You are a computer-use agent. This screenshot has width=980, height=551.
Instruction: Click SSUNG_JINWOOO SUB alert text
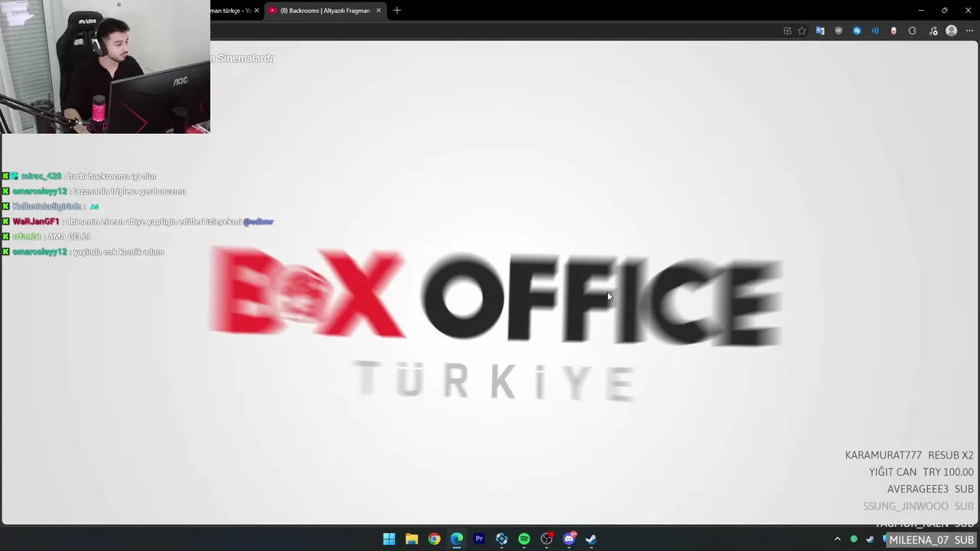click(918, 506)
